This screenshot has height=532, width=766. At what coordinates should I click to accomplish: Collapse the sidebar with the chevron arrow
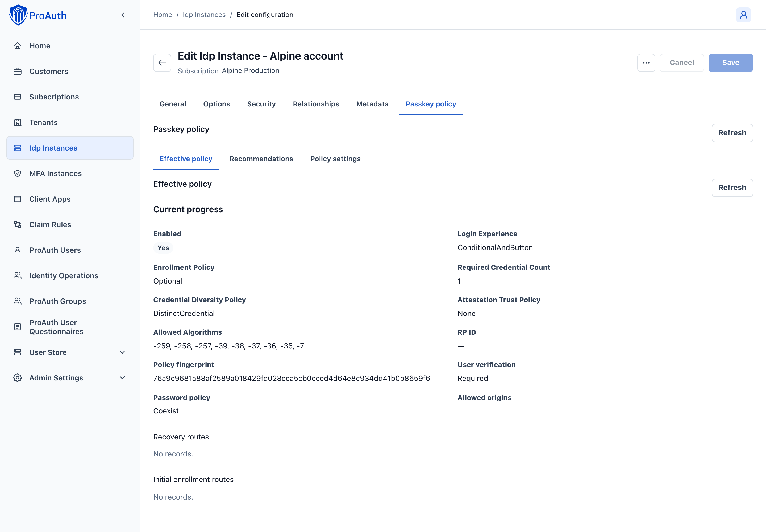click(123, 15)
